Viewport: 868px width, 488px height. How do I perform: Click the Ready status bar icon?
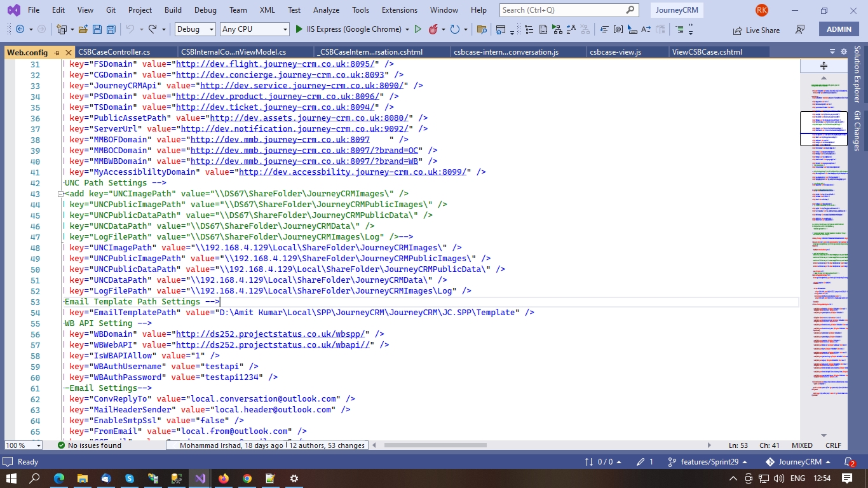8,462
